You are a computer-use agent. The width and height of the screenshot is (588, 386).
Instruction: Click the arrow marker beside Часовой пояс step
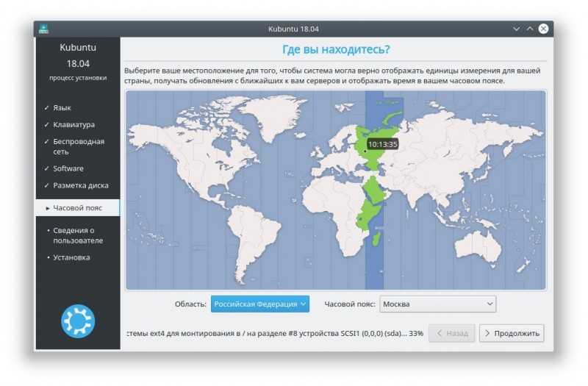click(x=48, y=208)
